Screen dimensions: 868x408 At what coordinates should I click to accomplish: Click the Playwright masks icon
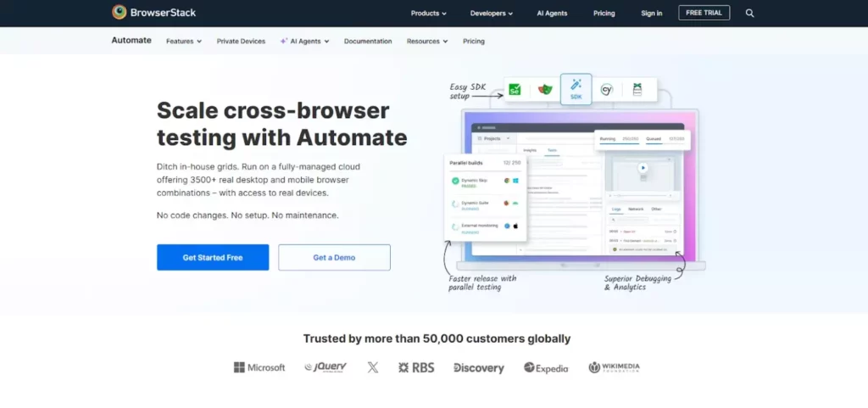pyautogui.click(x=545, y=90)
